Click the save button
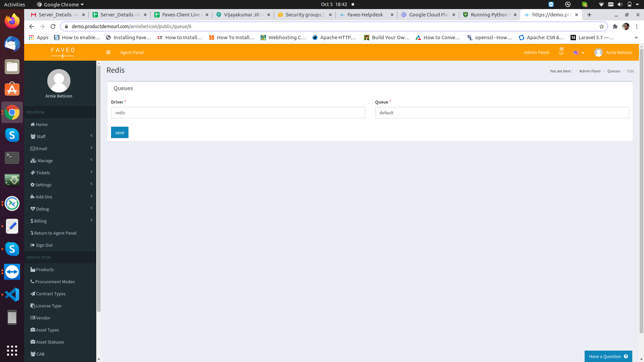The width and height of the screenshot is (644, 362). pos(120,132)
